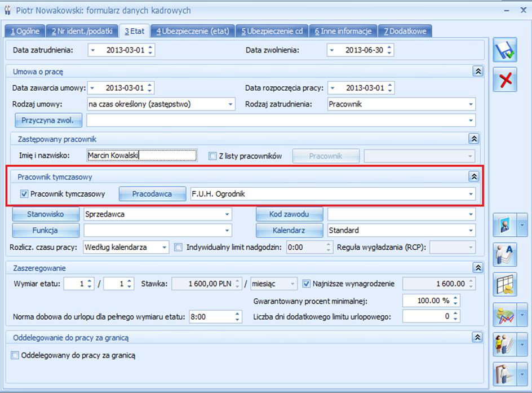Open the Rodzaj umowy dropdown

(230, 104)
